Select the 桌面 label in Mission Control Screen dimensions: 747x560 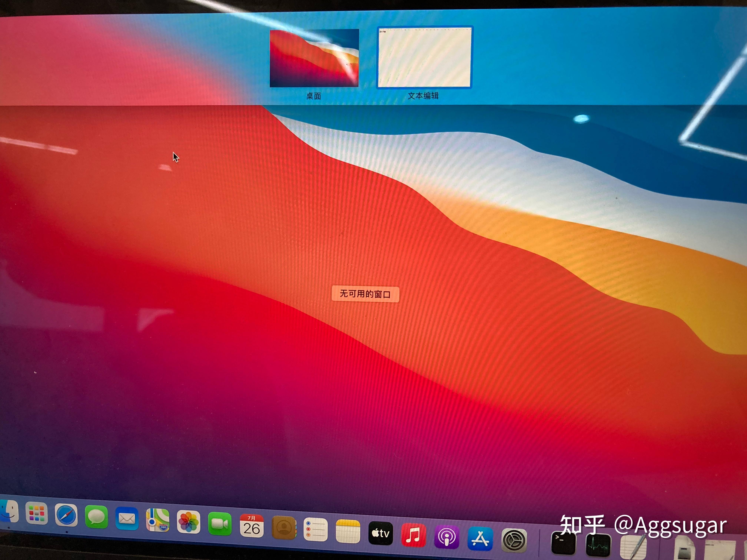[x=313, y=96]
